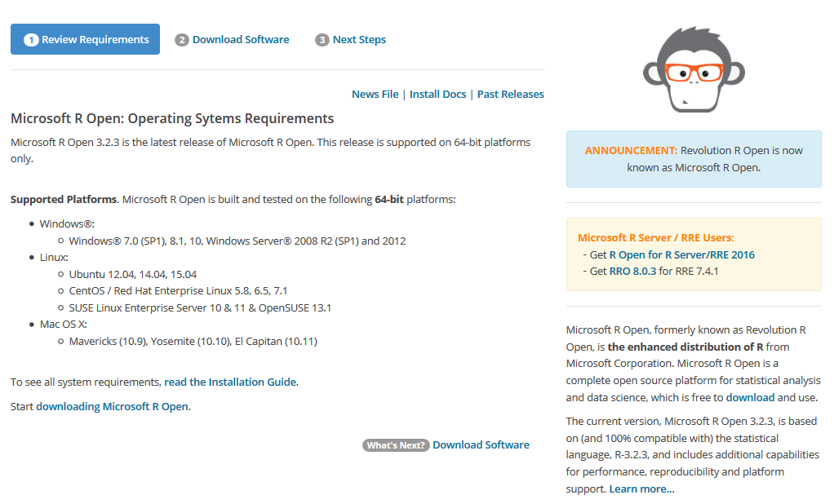
Task: Click the monkey mascot logo with orange glasses
Action: [x=694, y=69]
